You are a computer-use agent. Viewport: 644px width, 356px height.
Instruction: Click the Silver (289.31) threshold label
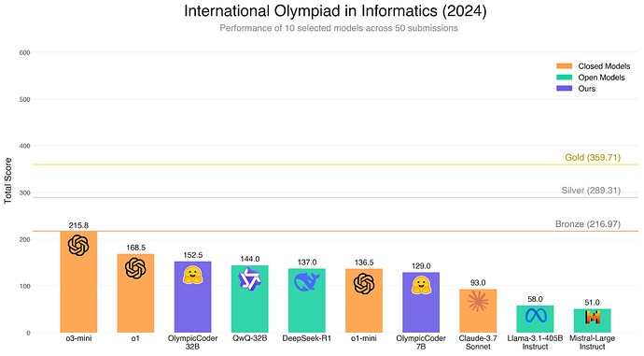(x=591, y=191)
